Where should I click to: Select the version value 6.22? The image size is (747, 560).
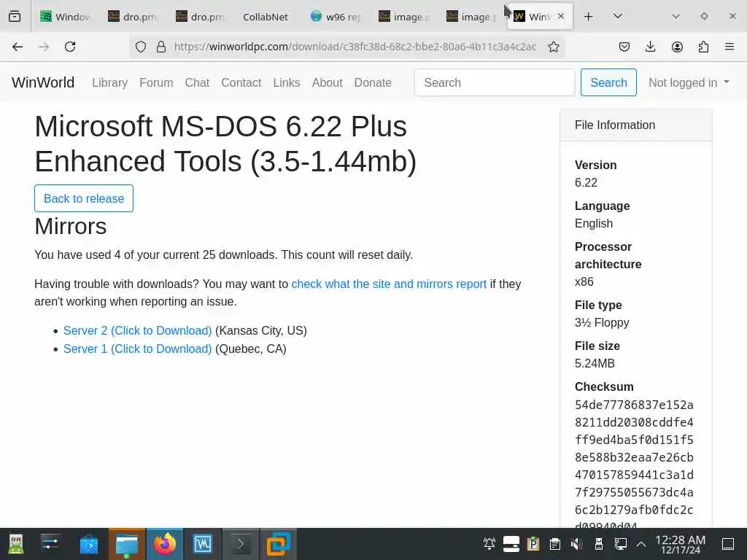coord(586,183)
